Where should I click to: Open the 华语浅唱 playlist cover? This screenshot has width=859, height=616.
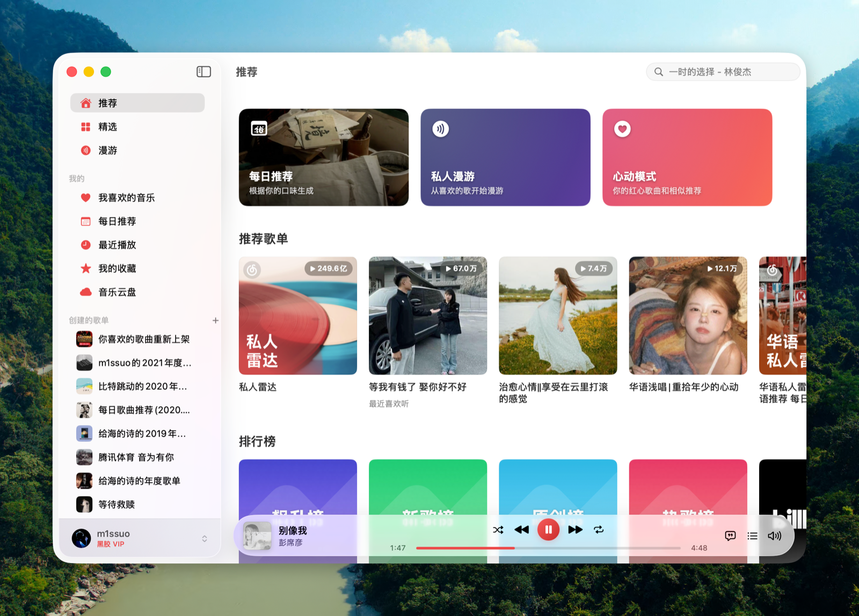[x=688, y=316]
